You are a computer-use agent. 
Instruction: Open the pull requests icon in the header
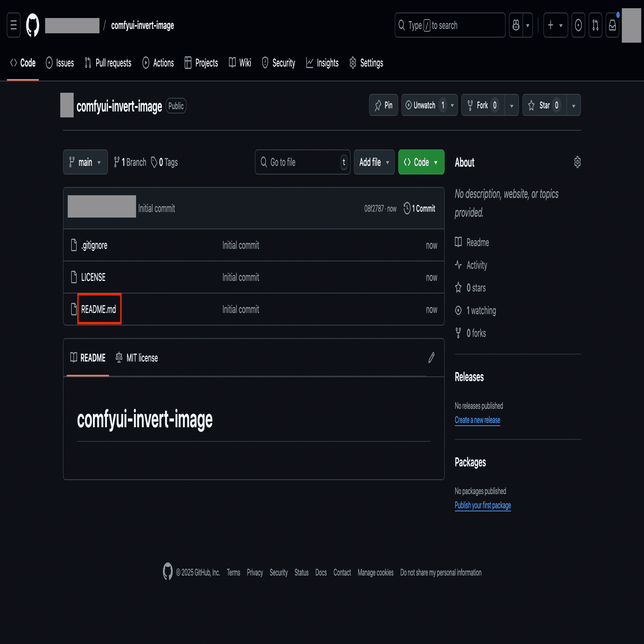595,25
